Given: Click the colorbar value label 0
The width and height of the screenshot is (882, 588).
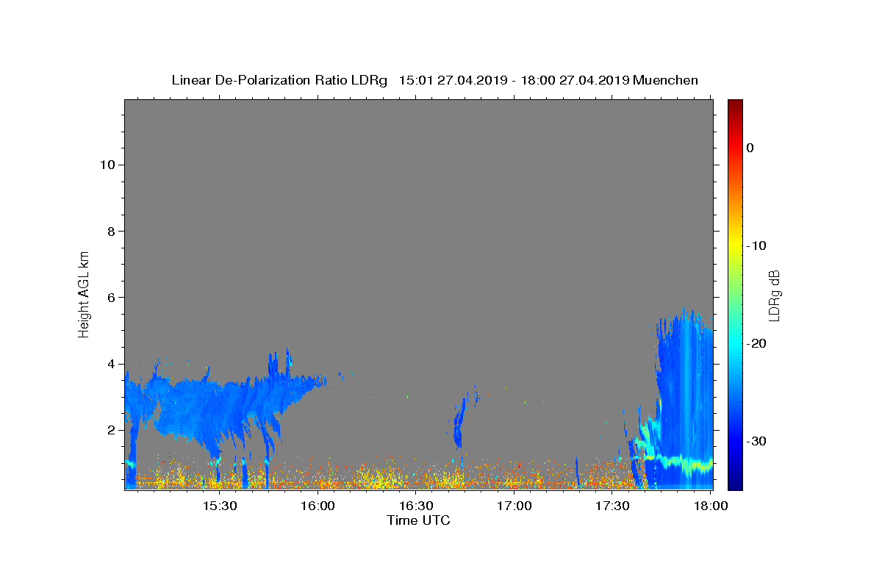Looking at the screenshot, I should coord(750,148).
